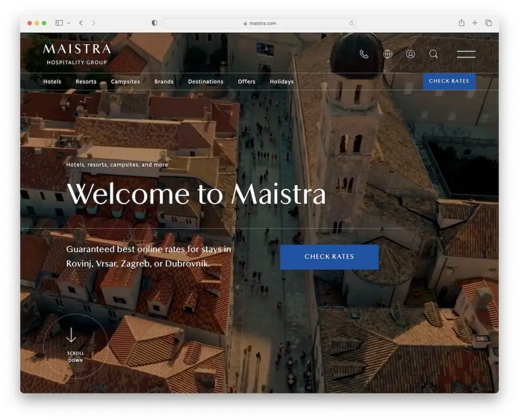
Task: Go forward with the browser forward arrow
Action: [x=94, y=23]
